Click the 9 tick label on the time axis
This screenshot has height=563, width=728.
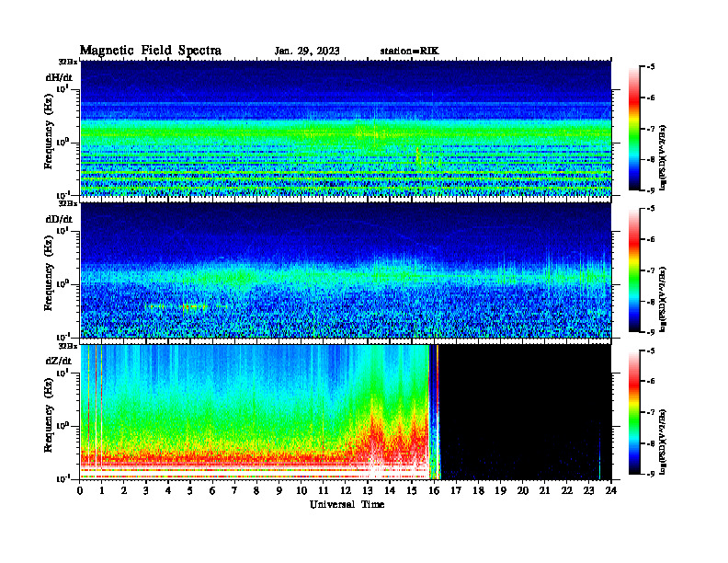[279, 491]
